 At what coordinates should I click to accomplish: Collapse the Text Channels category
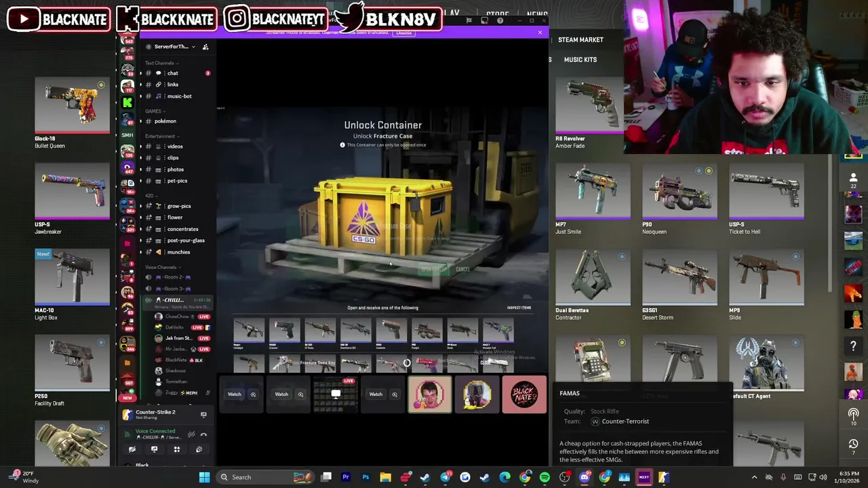point(161,63)
